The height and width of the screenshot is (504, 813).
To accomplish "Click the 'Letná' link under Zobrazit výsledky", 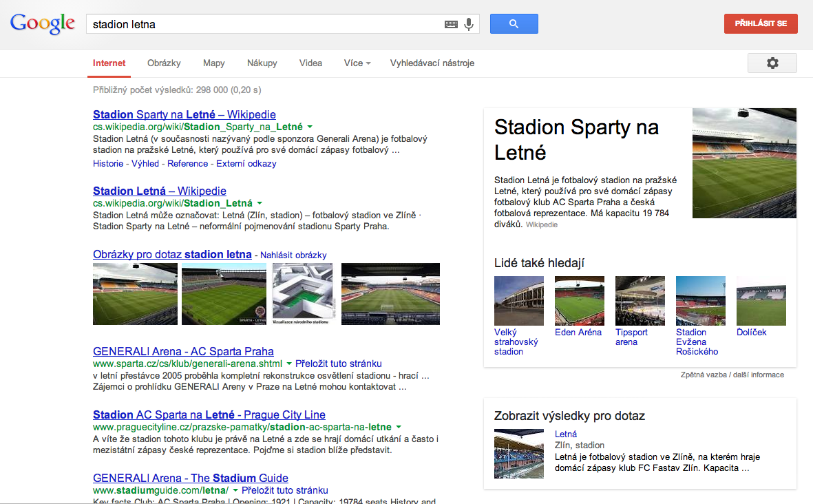I will click(566, 434).
